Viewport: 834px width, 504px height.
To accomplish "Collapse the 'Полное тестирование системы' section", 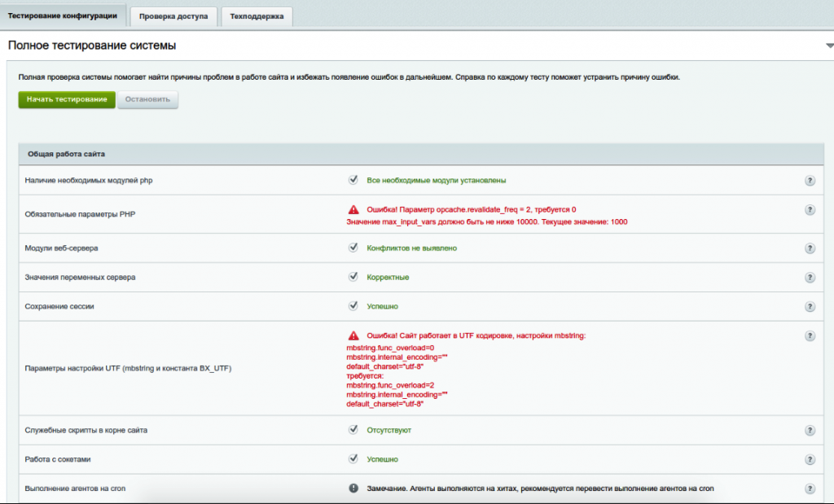I will [829, 46].
